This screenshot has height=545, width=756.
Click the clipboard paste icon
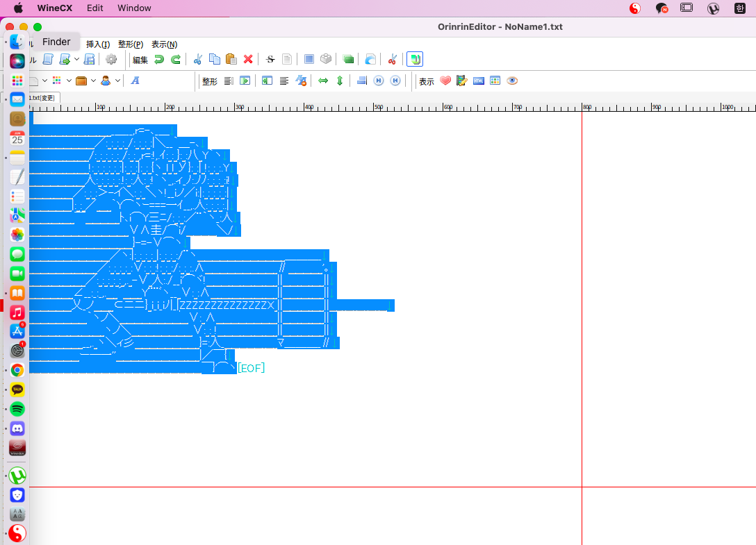[x=231, y=60]
